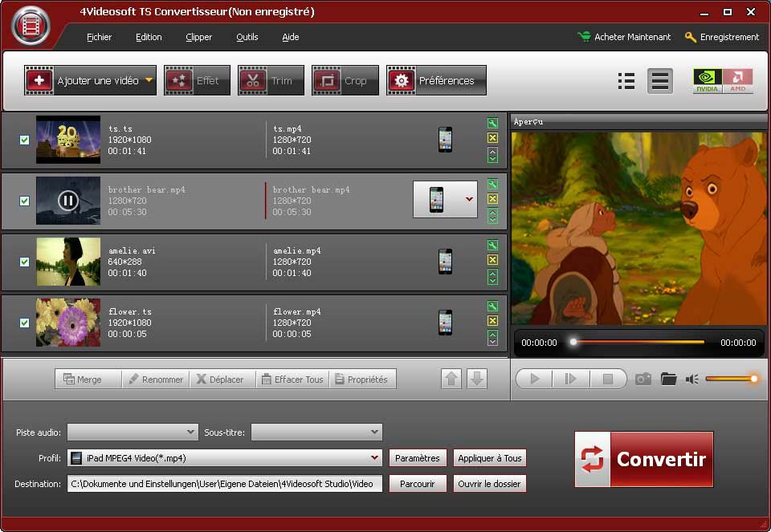Image resolution: width=771 pixels, height=532 pixels.
Task: Click the Merge button
Action: [x=88, y=380]
